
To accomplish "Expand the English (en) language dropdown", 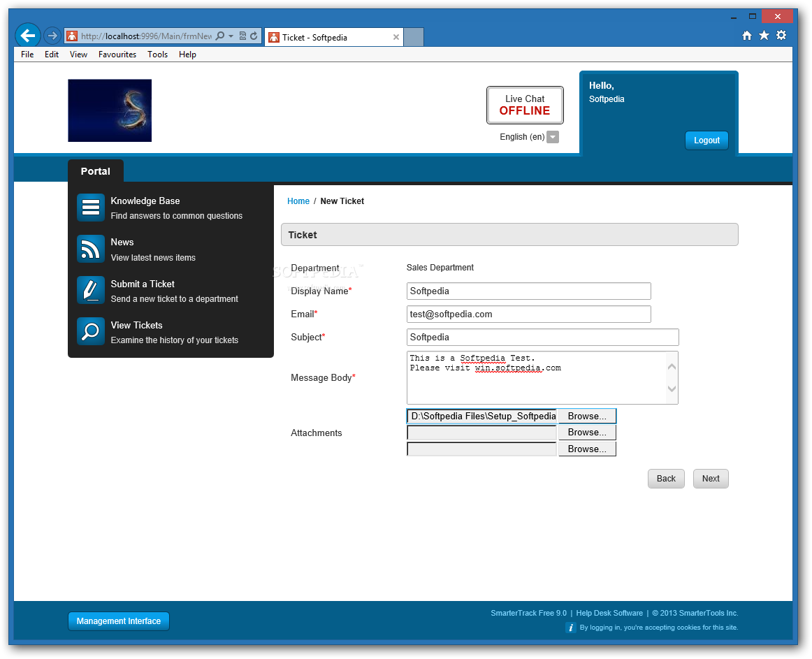I will pyautogui.click(x=553, y=137).
